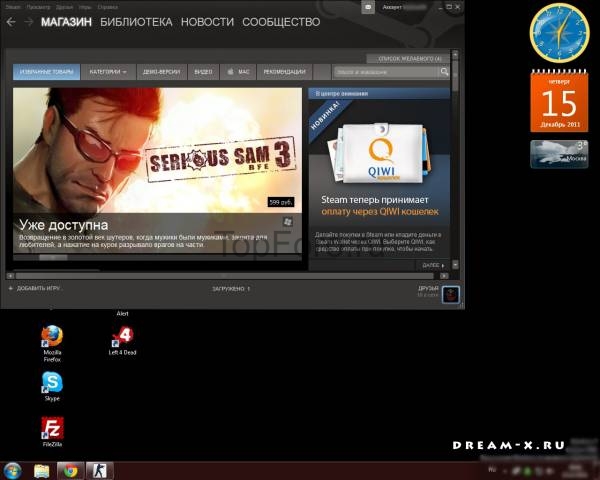Click the analog clock gadget
Viewport: 600px width, 480px height.
click(559, 33)
